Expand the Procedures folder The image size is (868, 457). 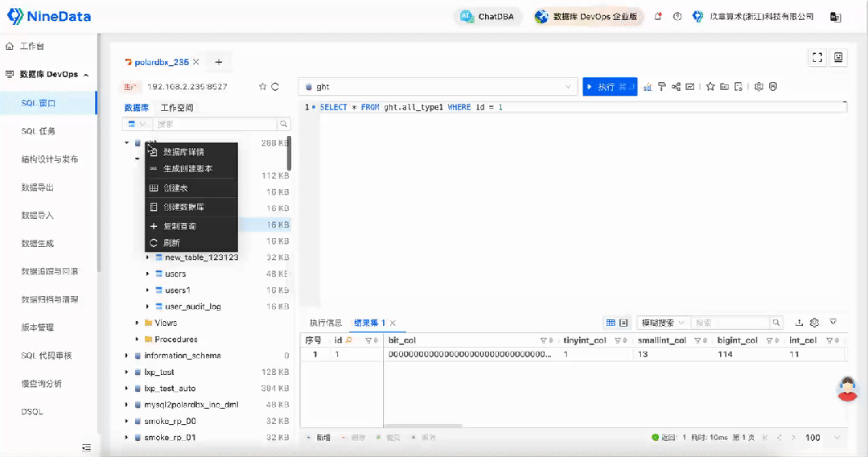(x=137, y=339)
